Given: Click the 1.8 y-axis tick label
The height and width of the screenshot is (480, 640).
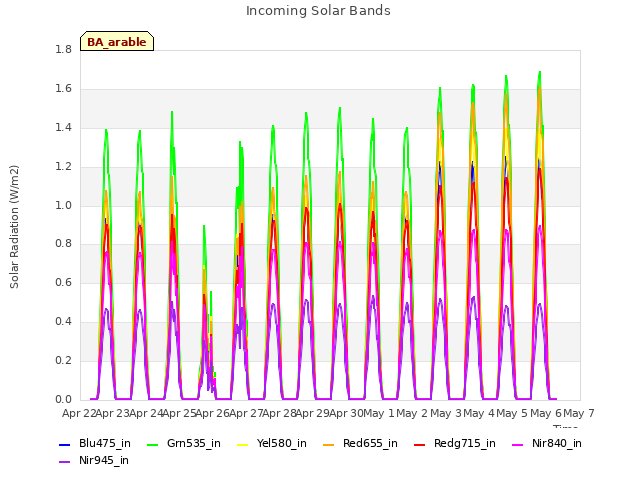Looking at the screenshot, I should [63, 50].
